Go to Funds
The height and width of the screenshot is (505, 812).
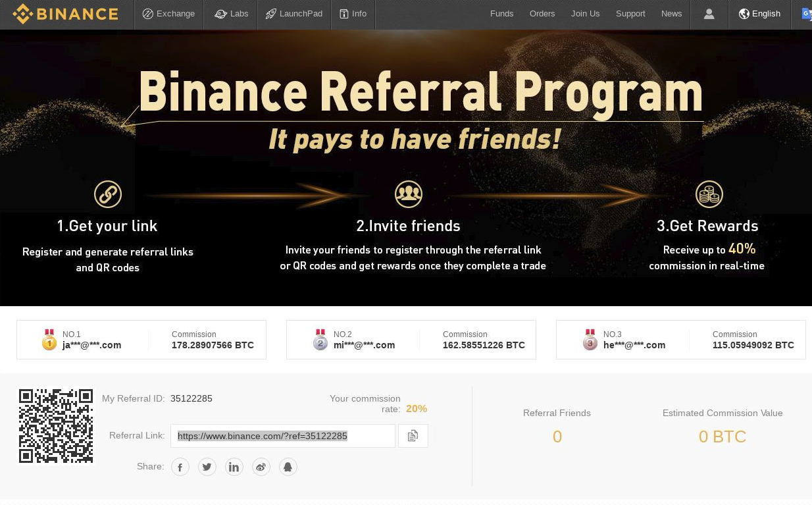tap(501, 14)
